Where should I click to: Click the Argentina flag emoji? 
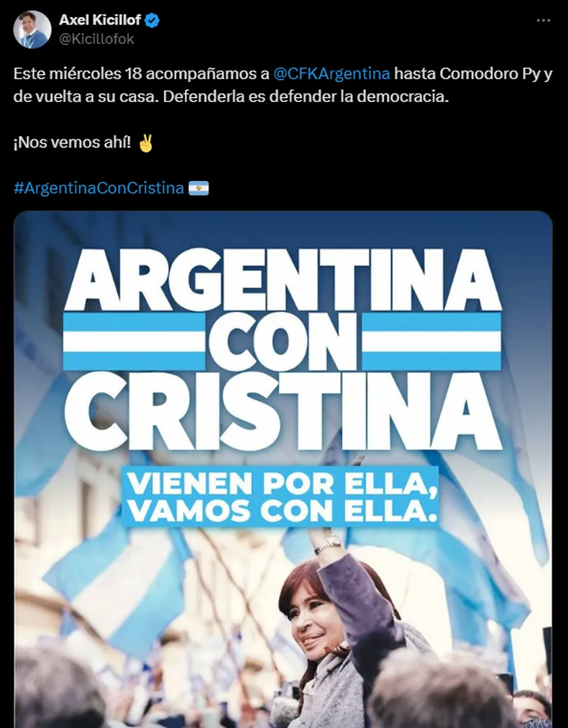(198, 188)
